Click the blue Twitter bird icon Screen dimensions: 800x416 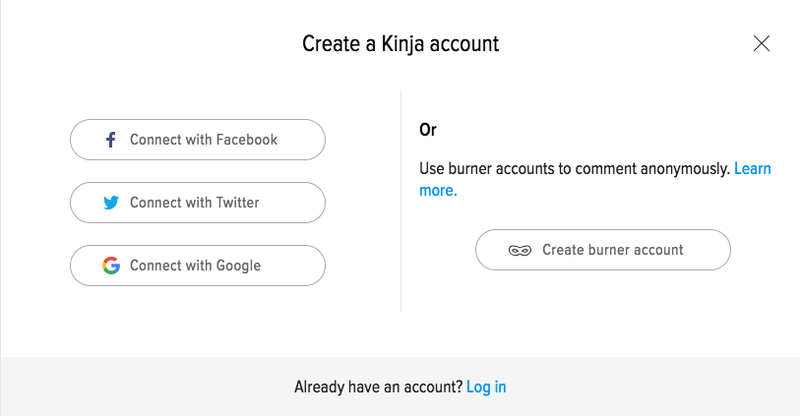point(111,203)
